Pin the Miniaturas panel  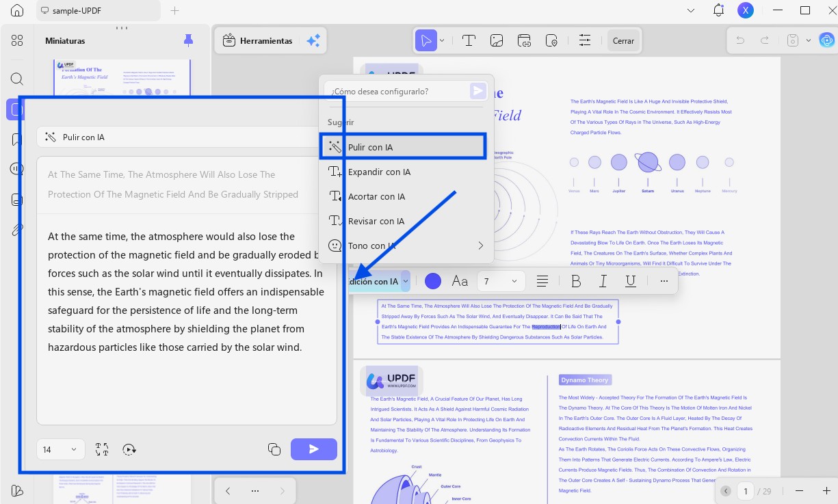pos(189,41)
